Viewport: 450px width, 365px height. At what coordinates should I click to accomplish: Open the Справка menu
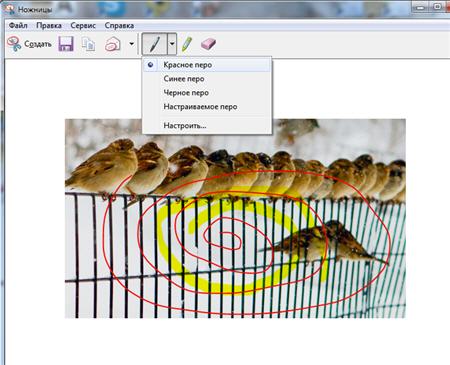click(119, 26)
